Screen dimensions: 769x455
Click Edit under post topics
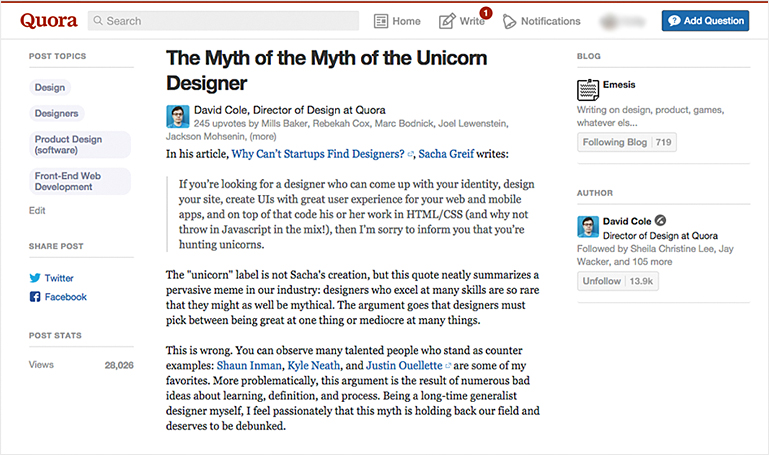tap(37, 210)
